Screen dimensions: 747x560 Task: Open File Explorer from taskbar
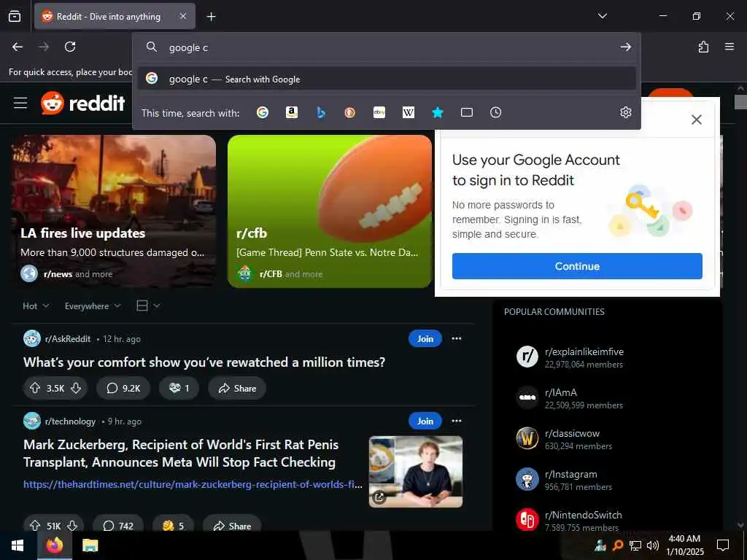[90, 545]
